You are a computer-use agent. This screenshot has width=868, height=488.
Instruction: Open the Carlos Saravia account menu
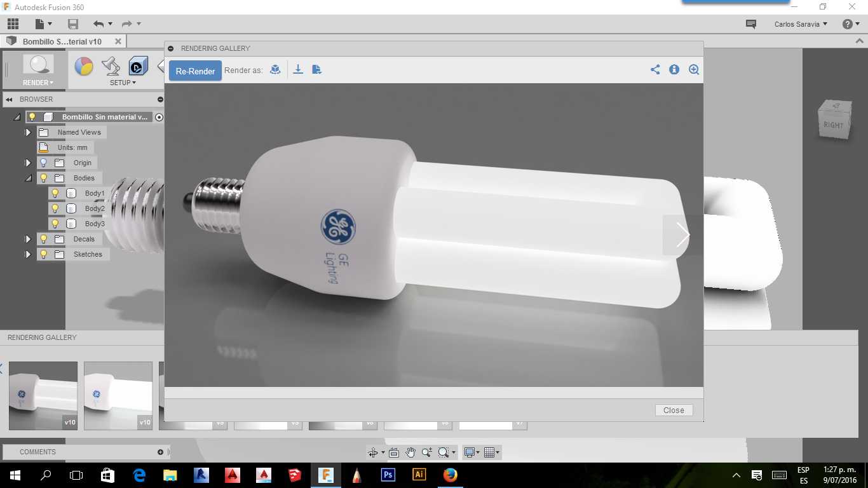(x=801, y=24)
